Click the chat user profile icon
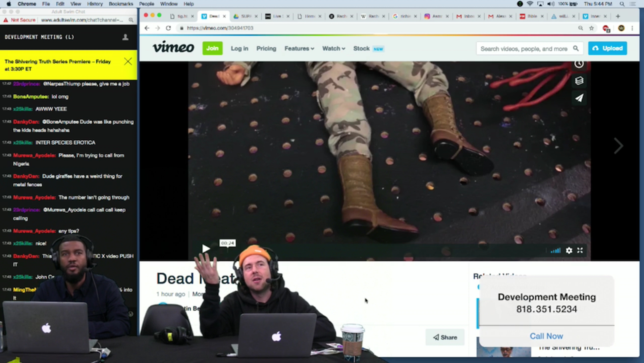Image resolution: width=644 pixels, height=363 pixels. coord(125,37)
